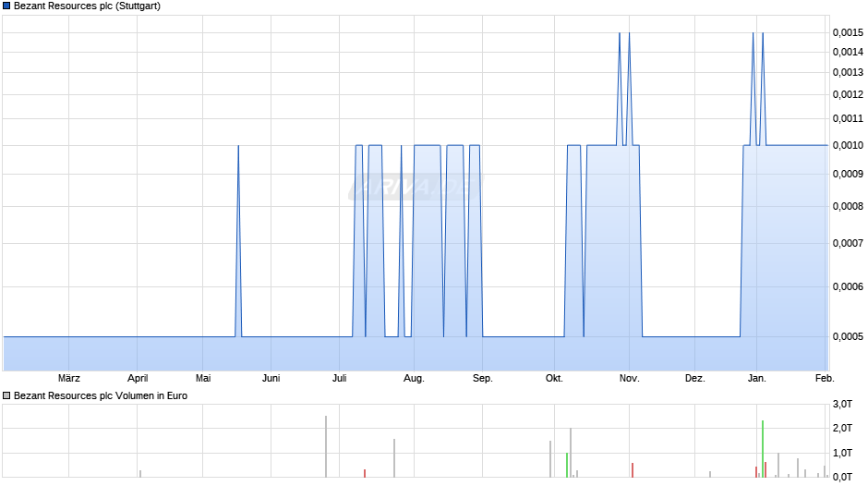The height and width of the screenshot is (486, 868).
Task: Select the Nov. month label
Action: click(x=630, y=378)
